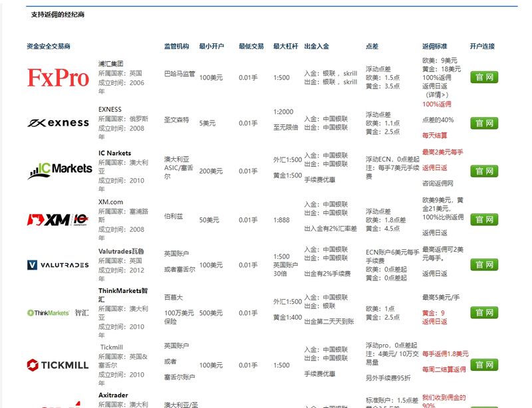Click 出金第二天天到账 text
Image resolution: width=532 pixels, height=408 pixels.
(329, 322)
